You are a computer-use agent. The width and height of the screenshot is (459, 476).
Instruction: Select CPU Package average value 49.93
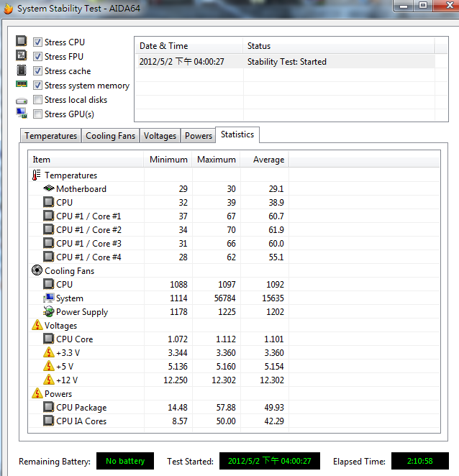(x=274, y=408)
